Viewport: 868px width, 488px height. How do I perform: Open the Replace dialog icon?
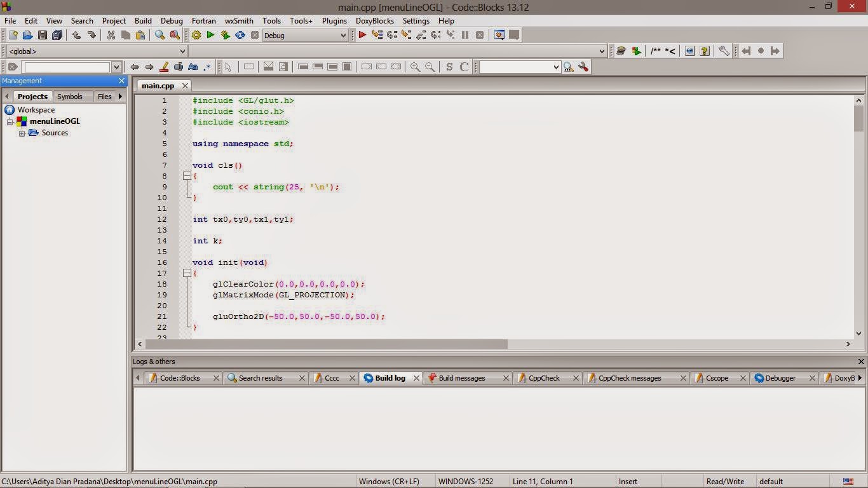coord(175,36)
